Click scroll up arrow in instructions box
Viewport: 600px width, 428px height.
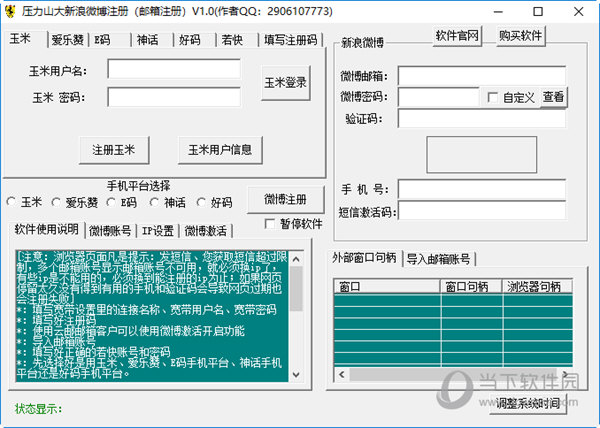click(x=296, y=259)
